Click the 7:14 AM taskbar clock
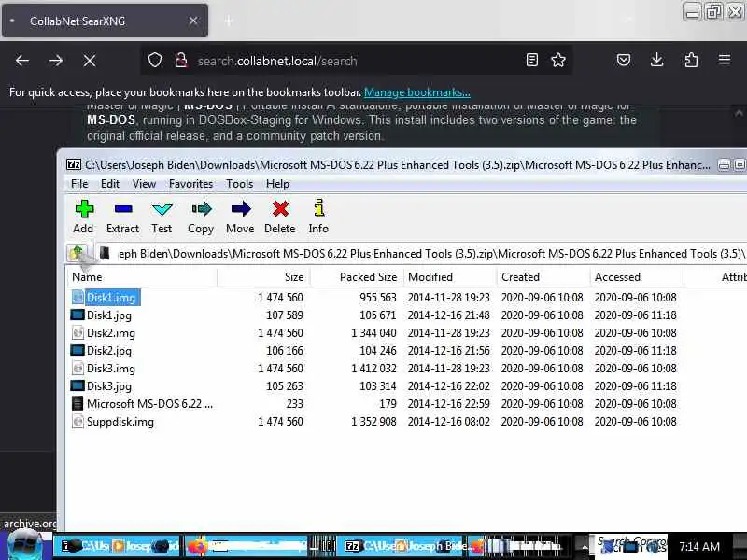Screen dimensions: 747x560 click(699, 547)
